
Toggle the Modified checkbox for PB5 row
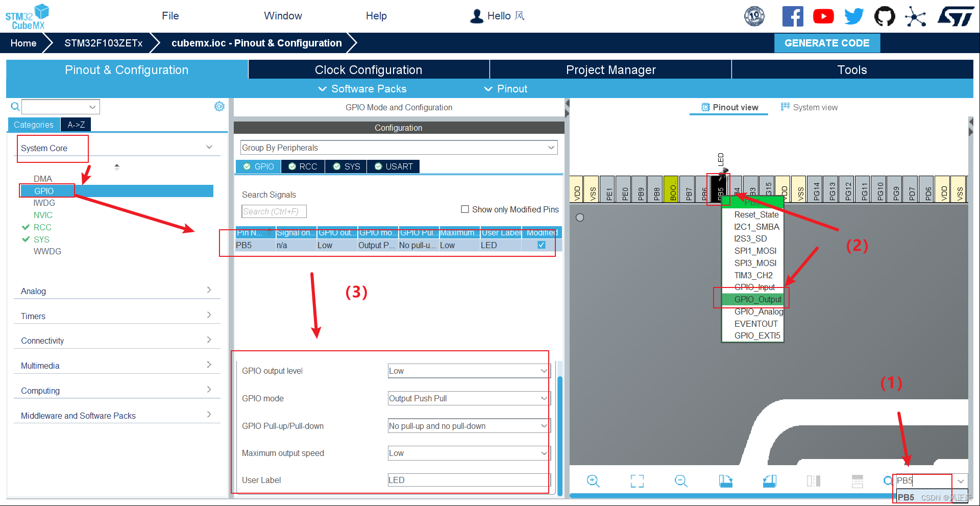coord(542,245)
